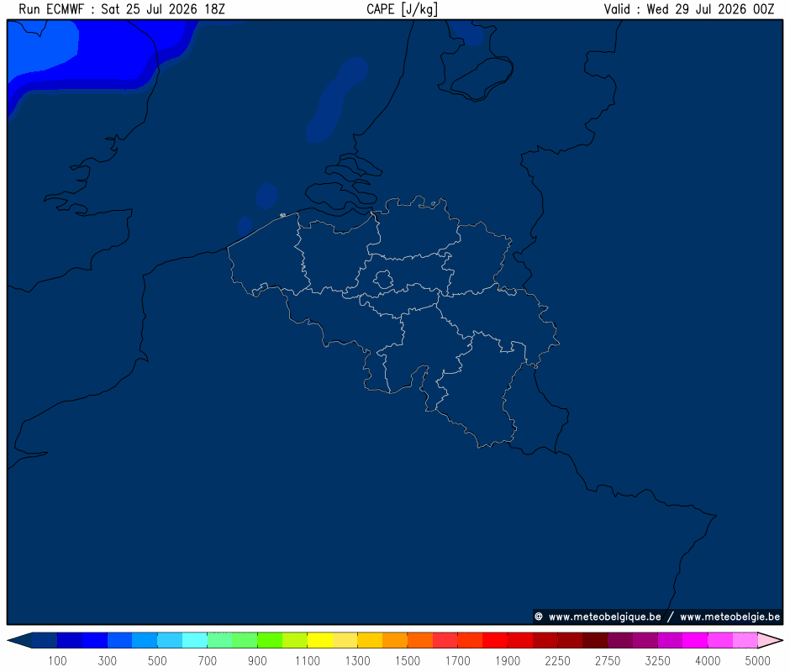Click the legend value 2250

558,660
